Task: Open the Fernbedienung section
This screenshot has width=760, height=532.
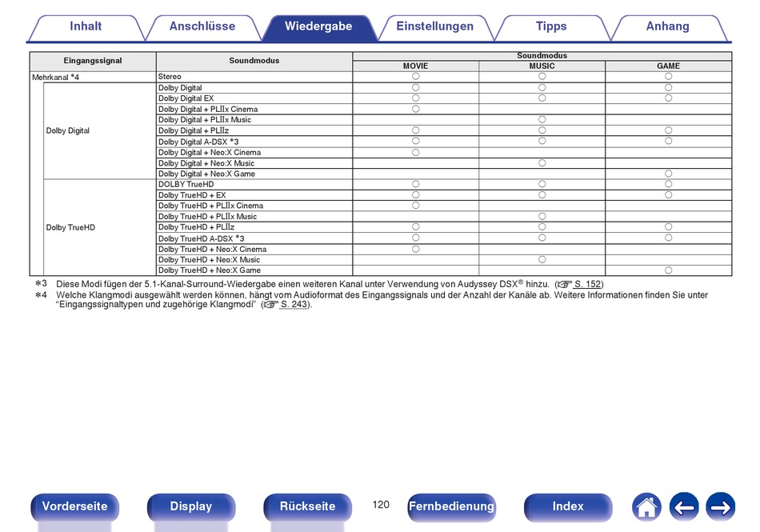Action: coord(451,506)
